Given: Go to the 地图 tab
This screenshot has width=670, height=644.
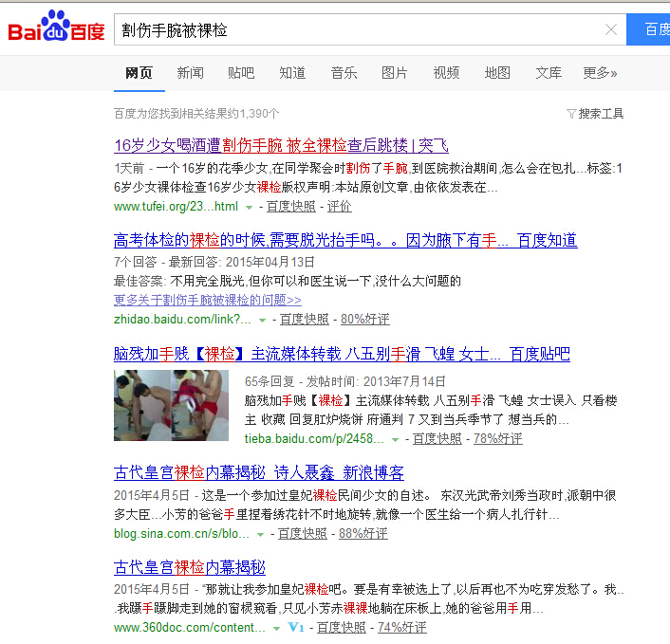Looking at the screenshot, I should click(x=497, y=73).
